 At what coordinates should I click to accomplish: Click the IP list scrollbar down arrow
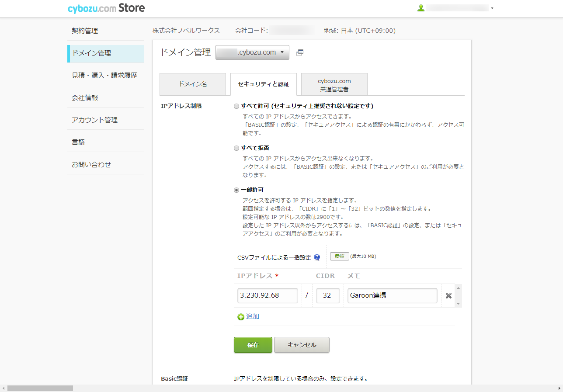coord(458,304)
